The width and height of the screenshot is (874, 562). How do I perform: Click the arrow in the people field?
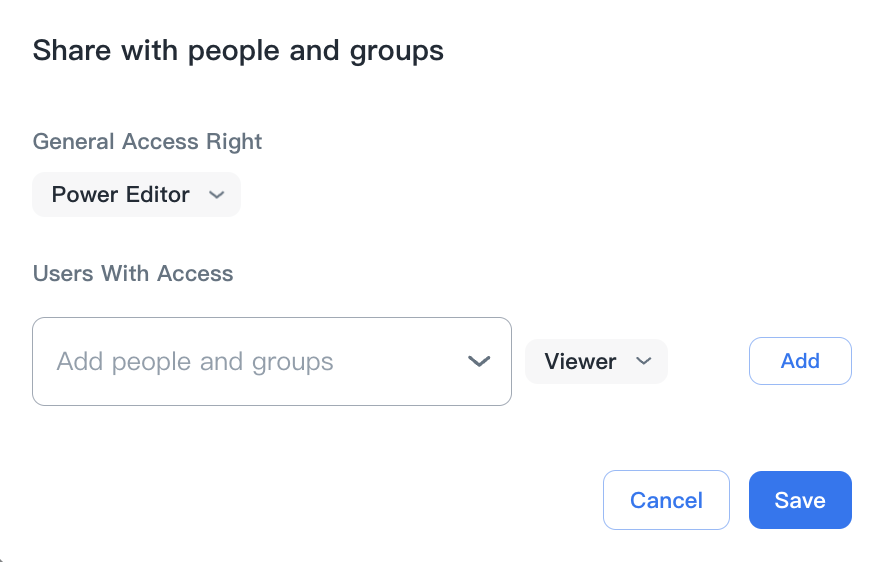coord(479,362)
